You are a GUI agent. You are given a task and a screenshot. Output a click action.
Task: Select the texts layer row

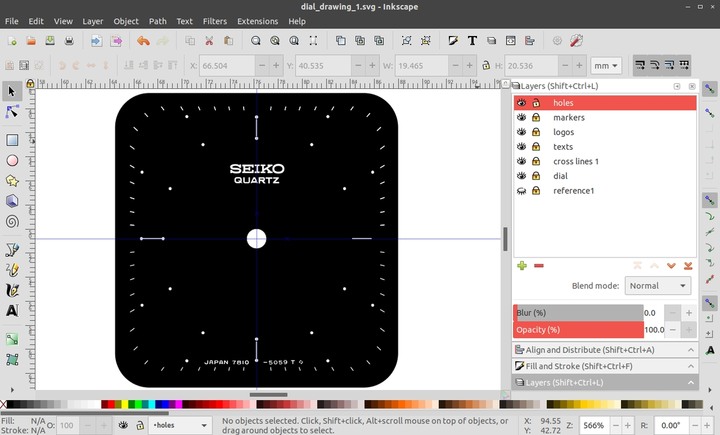[x=605, y=147]
